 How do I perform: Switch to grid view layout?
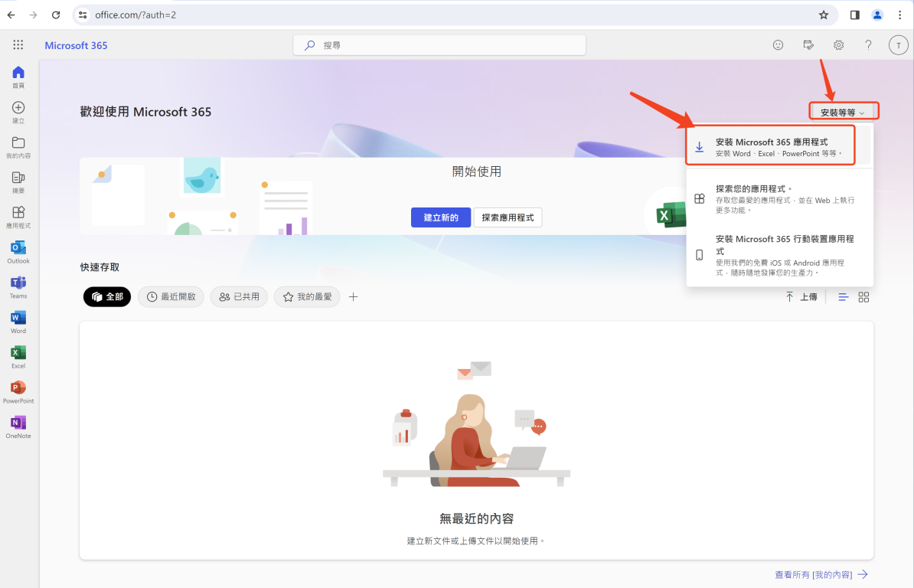tap(863, 297)
